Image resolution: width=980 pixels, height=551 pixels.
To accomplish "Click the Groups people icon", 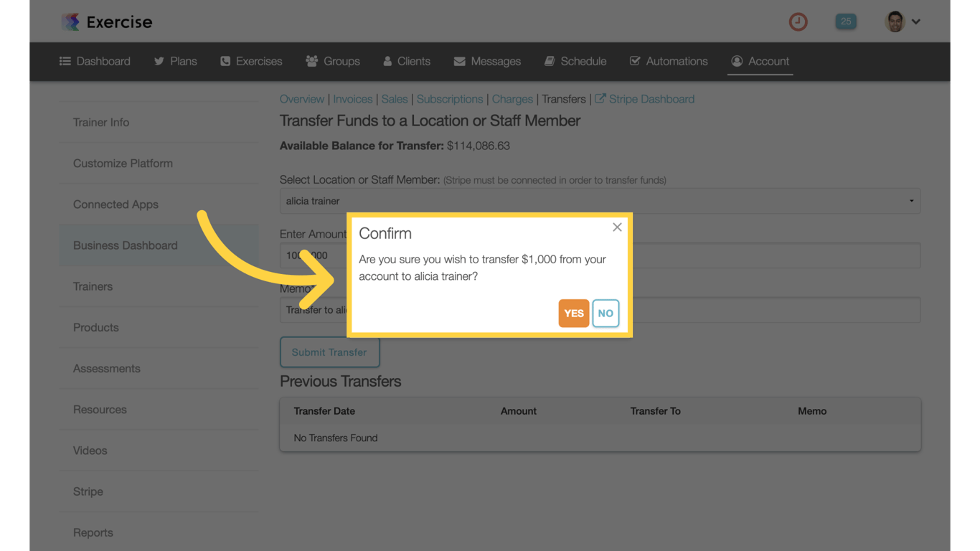I will point(312,61).
